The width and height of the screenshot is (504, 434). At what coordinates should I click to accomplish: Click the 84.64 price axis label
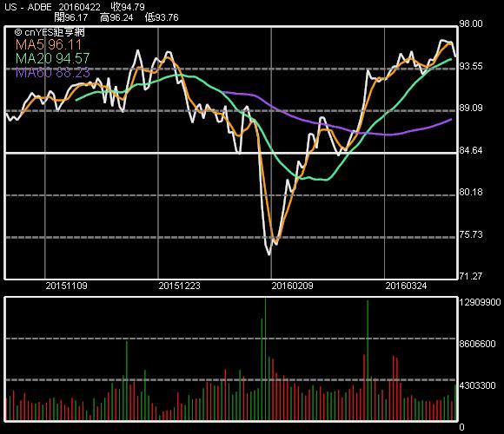(x=471, y=150)
